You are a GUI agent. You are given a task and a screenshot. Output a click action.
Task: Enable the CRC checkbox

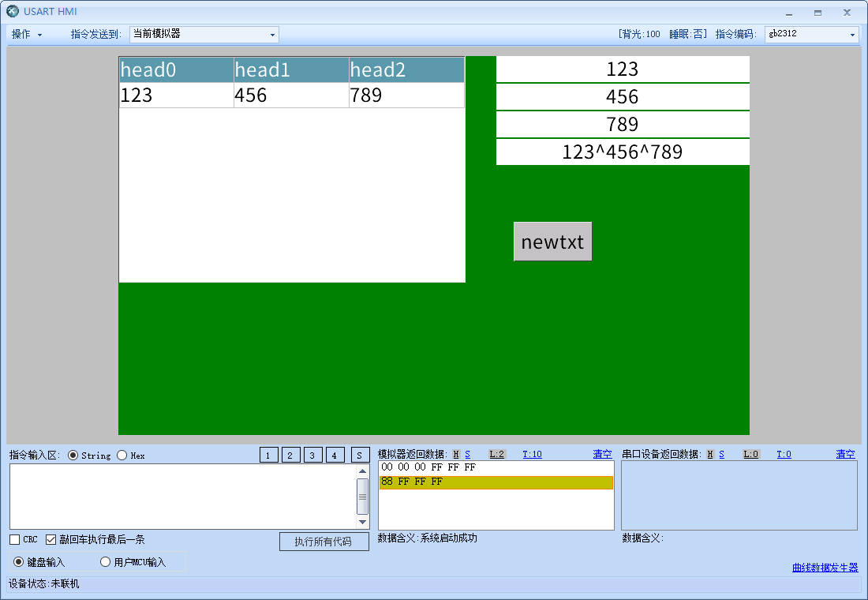tap(15, 540)
